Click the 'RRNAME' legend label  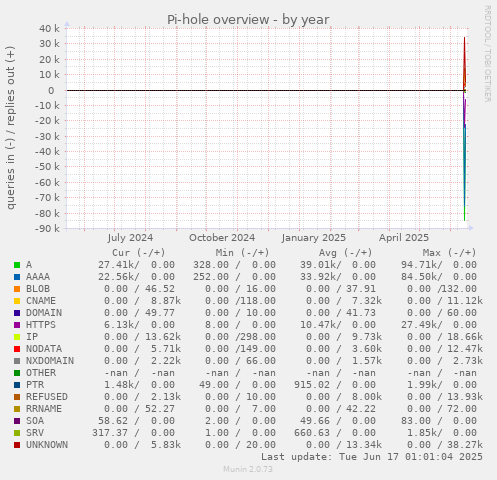coord(44,409)
